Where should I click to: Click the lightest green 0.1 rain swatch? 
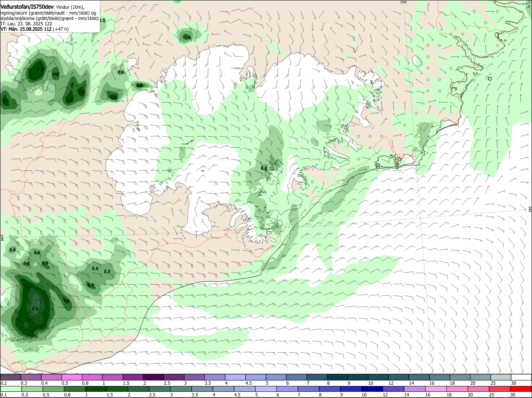[x=10, y=389]
